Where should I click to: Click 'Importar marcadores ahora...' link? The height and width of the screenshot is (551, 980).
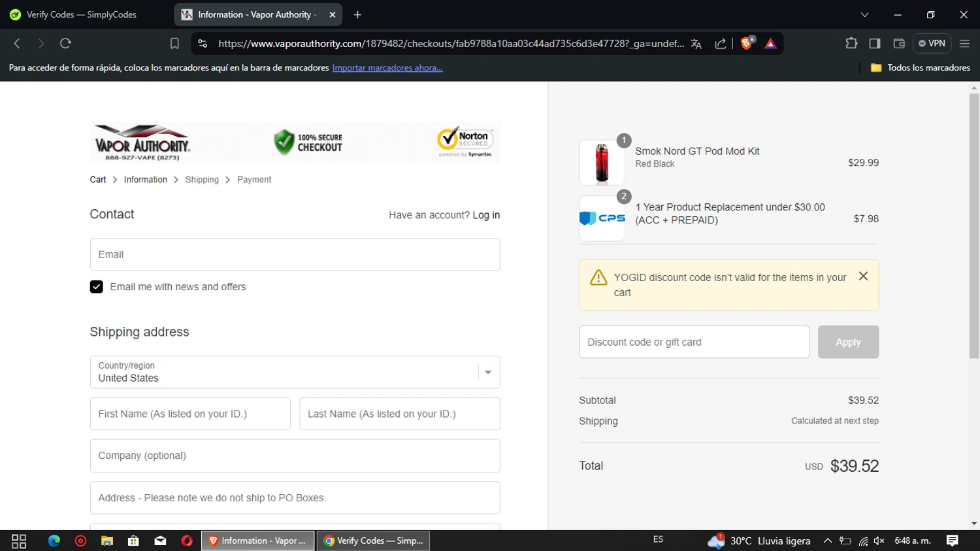click(x=387, y=68)
